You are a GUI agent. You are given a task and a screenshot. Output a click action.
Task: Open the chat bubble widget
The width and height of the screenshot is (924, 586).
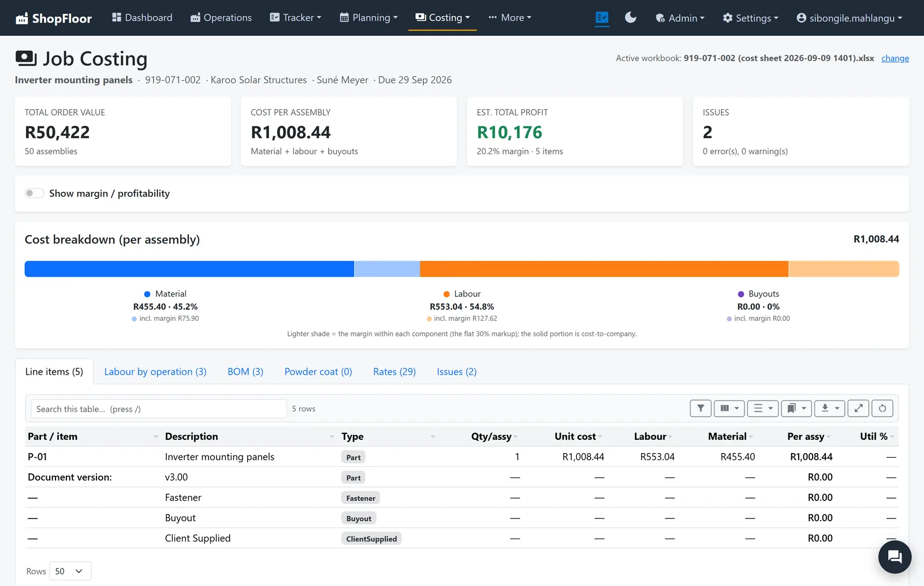point(895,557)
